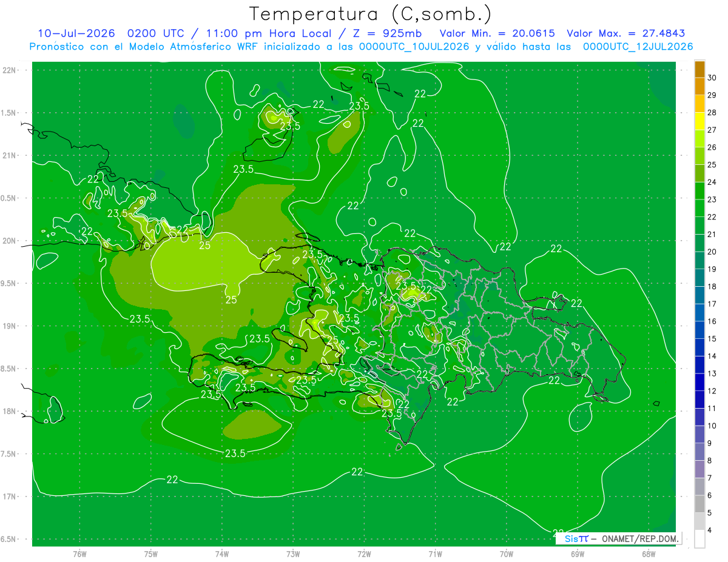Screen dimensions: 728x562
Task: Click the '8.5N' latitude axis label
Action: pyautogui.click(x=9, y=369)
